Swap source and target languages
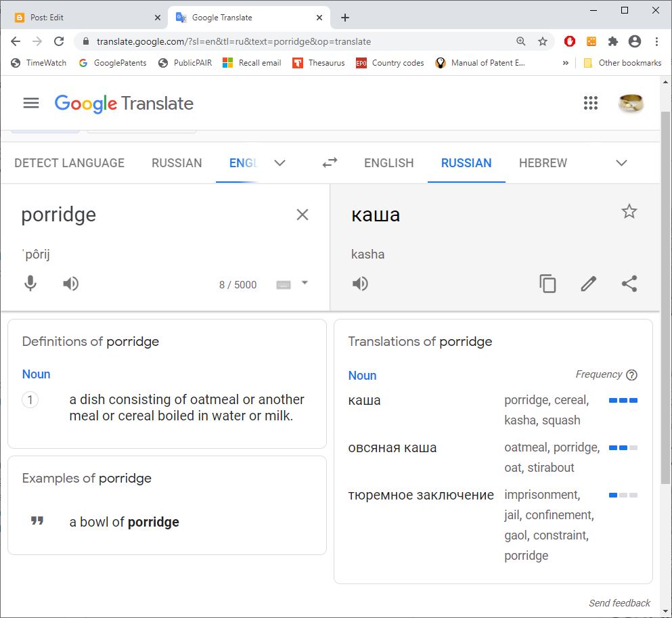This screenshot has width=672, height=618. 330,163
